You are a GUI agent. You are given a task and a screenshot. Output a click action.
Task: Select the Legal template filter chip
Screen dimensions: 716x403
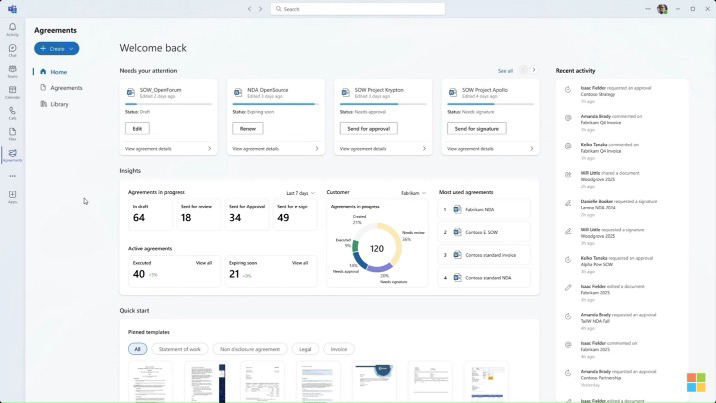(x=305, y=349)
